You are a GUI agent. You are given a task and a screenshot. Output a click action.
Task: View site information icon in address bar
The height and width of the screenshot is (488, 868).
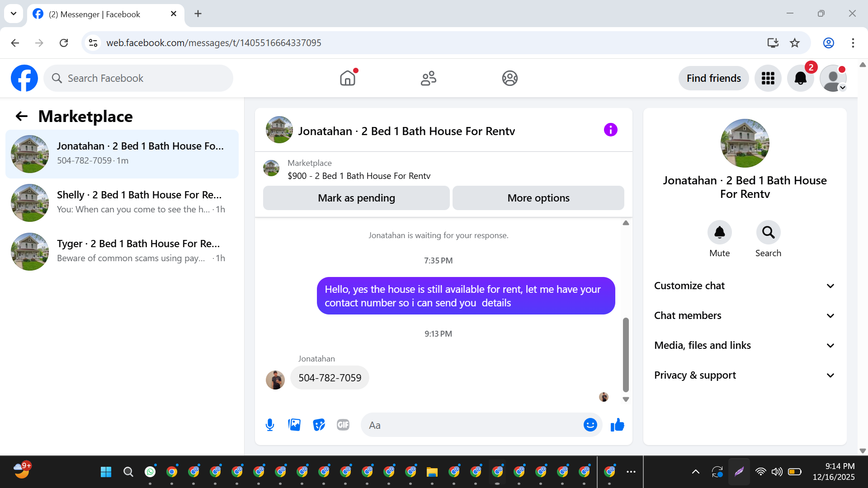[93, 43]
